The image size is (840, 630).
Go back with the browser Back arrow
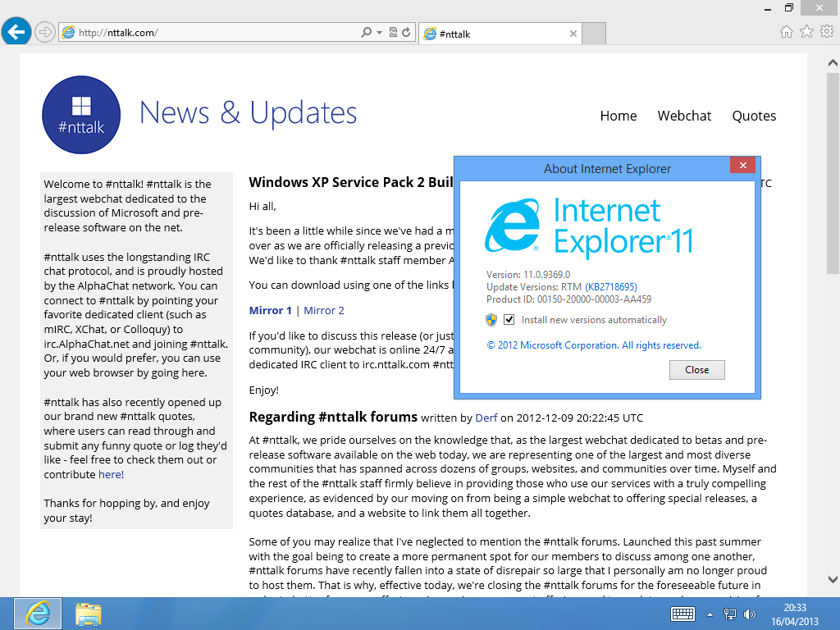(x=16, y=32)
